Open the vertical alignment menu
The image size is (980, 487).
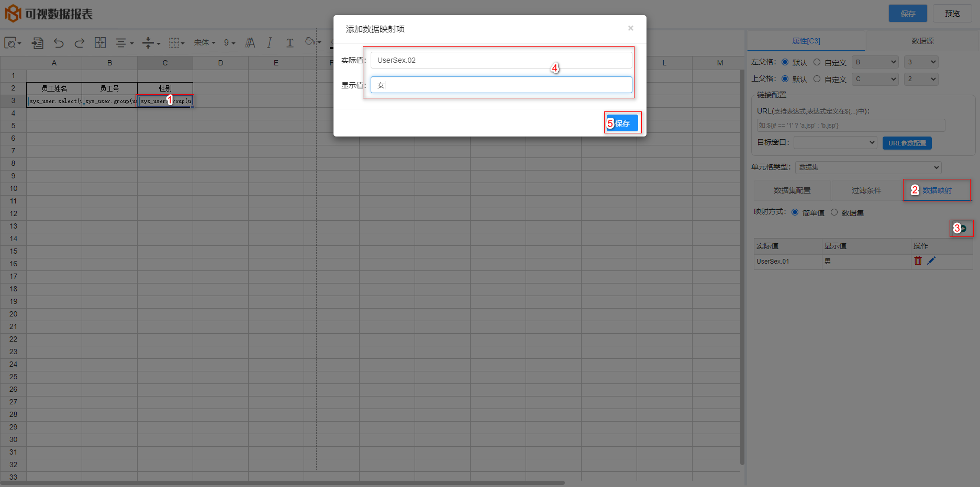tap(151, 43)
